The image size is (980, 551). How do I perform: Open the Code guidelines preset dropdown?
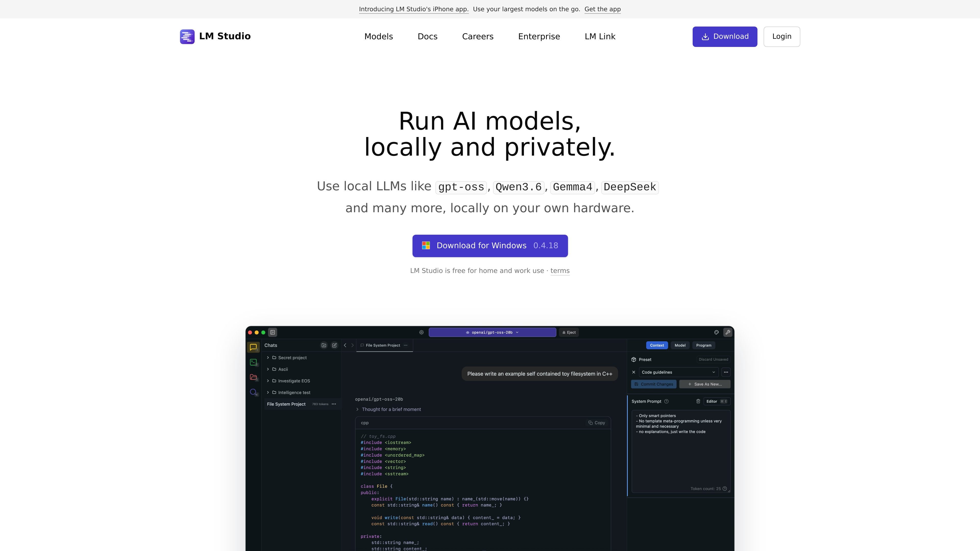coord(678,372)
